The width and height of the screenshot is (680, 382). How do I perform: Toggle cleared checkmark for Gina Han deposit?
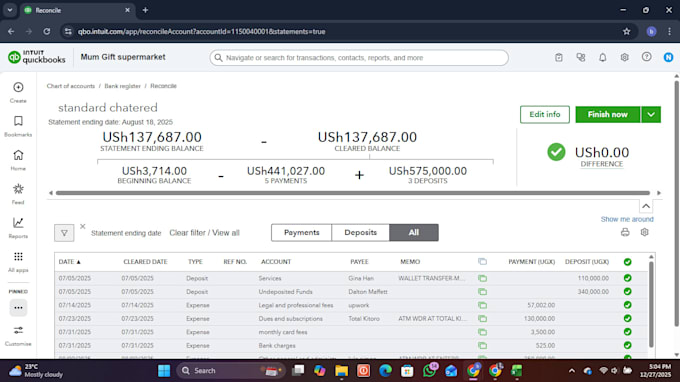click(x=628, y=278)
